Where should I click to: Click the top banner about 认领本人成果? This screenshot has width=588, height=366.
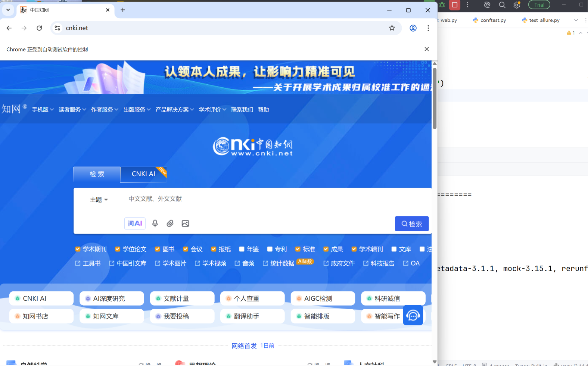click(x=216, y=77)
